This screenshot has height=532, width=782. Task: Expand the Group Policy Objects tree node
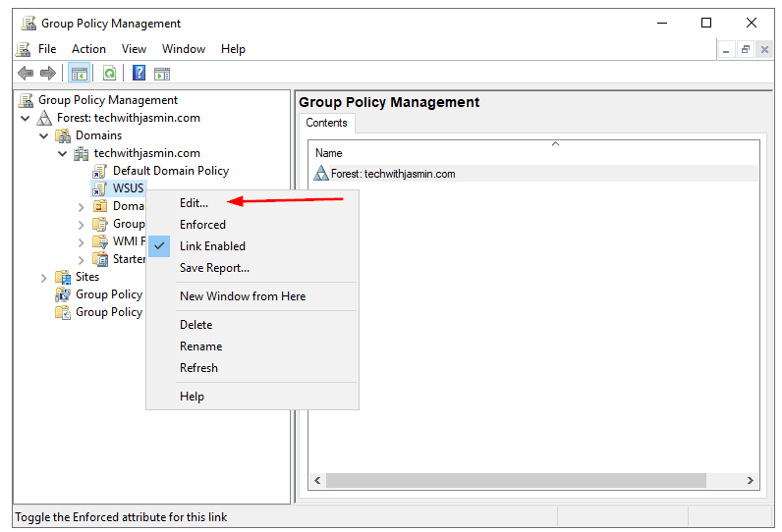81,225
